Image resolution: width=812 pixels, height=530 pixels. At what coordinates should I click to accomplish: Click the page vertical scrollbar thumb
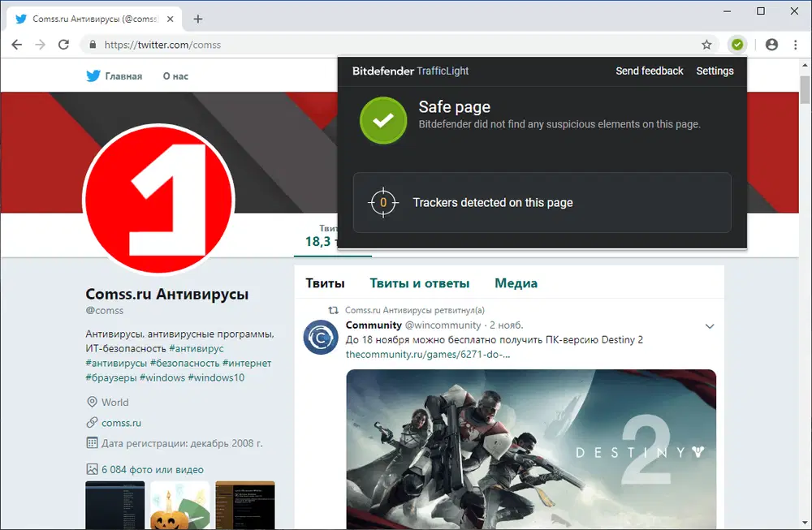(805, 90)
